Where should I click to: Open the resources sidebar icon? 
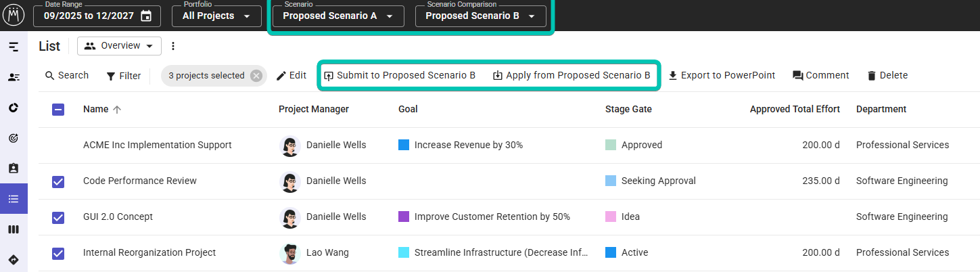(14, 77)
